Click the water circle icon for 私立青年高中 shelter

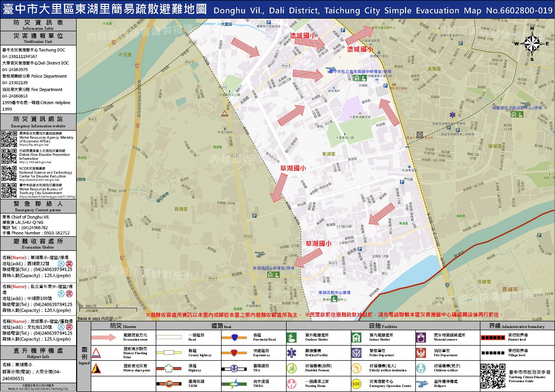pyautogui.click(x=61, y=294)
